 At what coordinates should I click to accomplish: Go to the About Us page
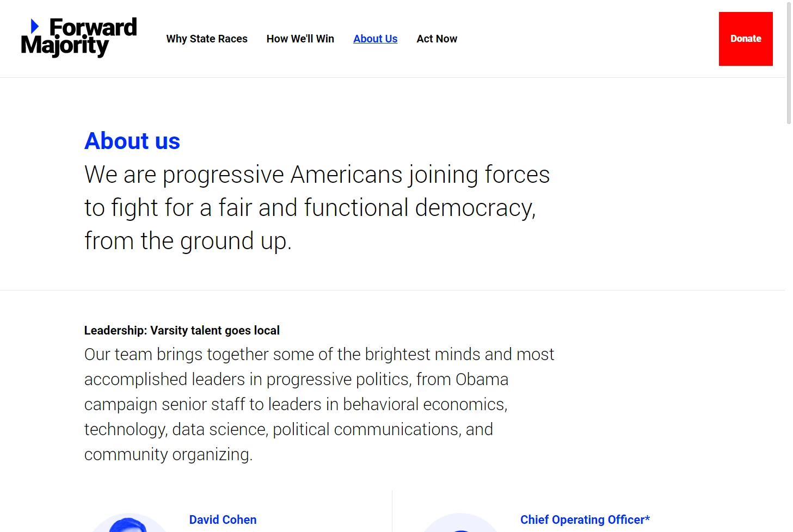[376, 39]
